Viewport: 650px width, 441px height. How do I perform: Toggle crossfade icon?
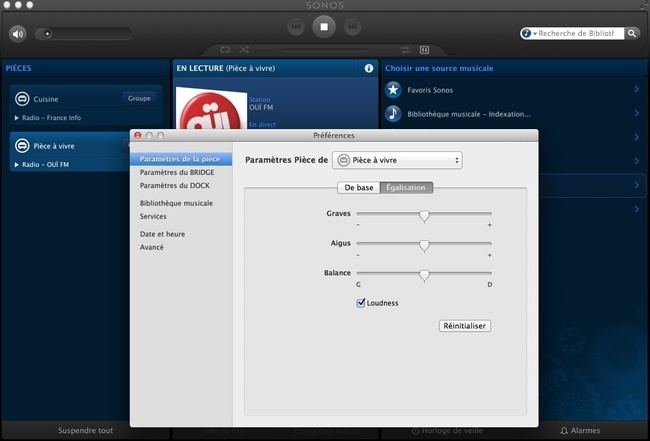click(405, 50)
